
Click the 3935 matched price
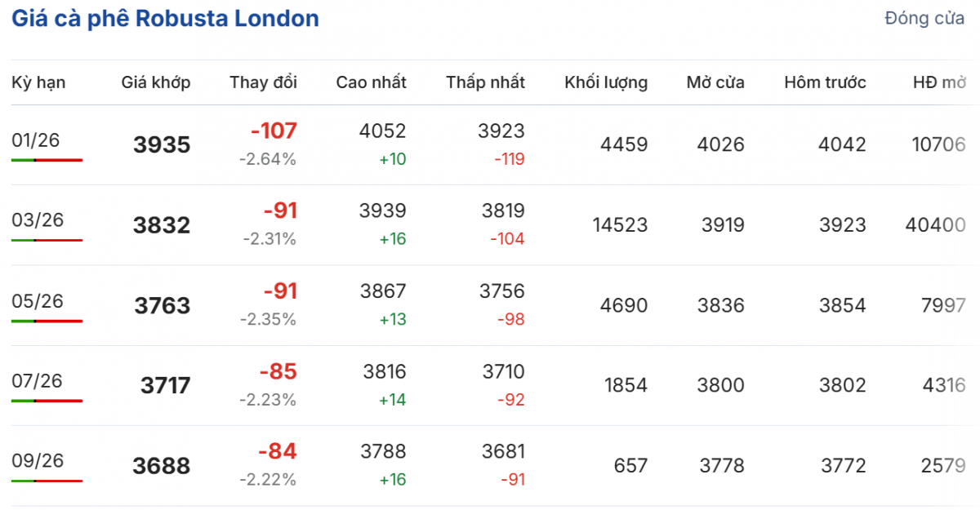point(162,145)
